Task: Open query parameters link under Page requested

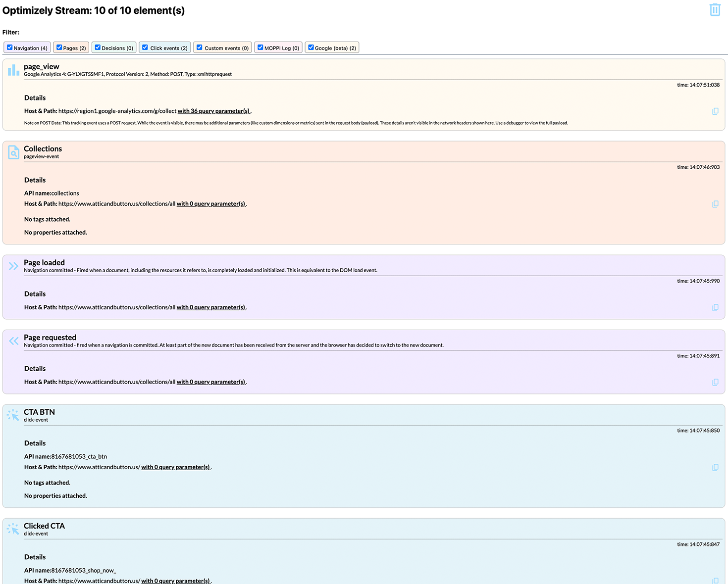Action: pos(211,382)
